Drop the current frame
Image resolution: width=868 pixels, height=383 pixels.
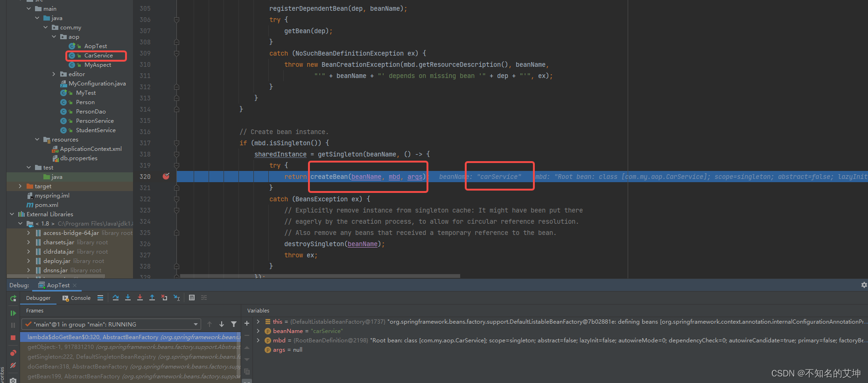coord(164,298)
